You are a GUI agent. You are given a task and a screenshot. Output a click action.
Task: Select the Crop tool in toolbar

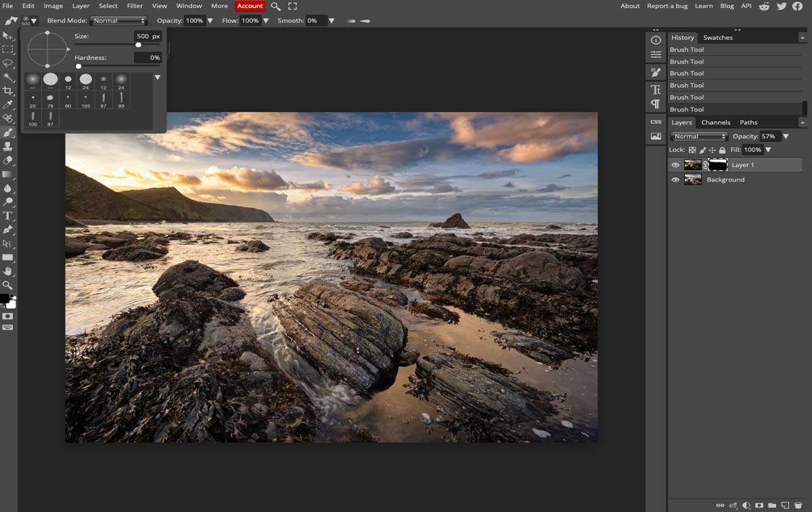click(x=8, y=91)
